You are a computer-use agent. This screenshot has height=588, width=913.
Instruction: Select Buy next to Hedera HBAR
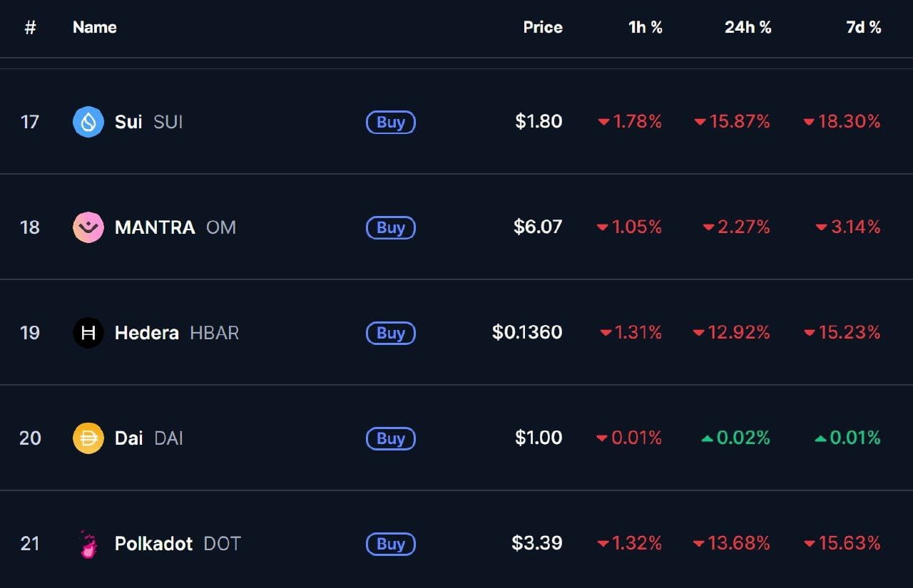coord(391,333)
